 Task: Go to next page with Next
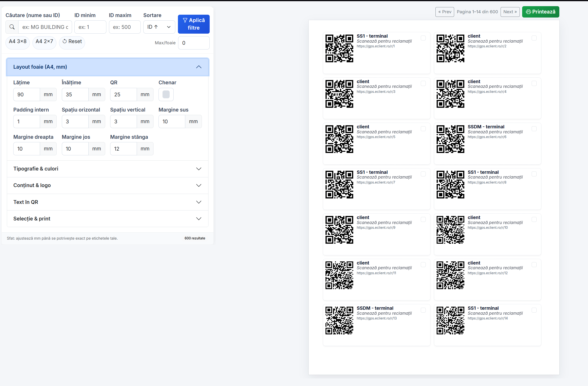pyautogui.click(x=510, y=12)
